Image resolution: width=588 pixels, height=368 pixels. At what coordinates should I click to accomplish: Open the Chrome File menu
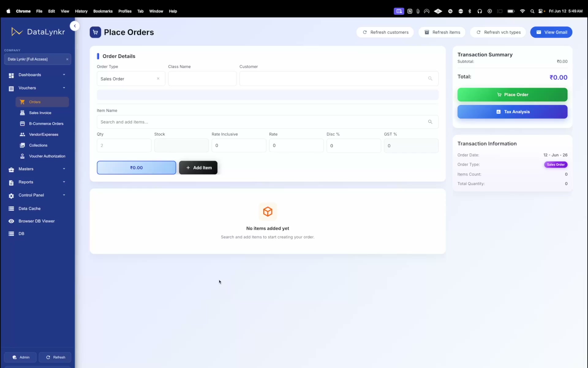pos(39,11)
